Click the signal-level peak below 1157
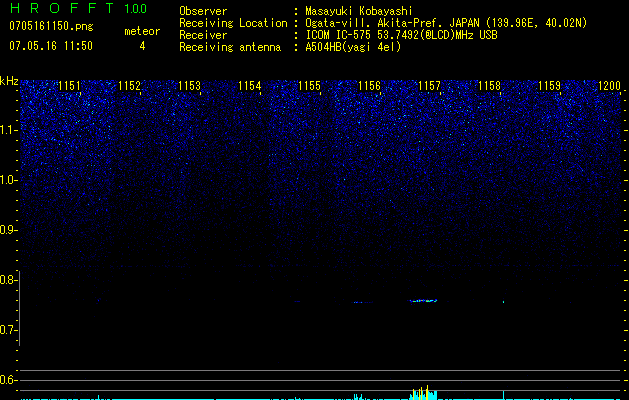This screenshot has height=400, width=629. 424,392
